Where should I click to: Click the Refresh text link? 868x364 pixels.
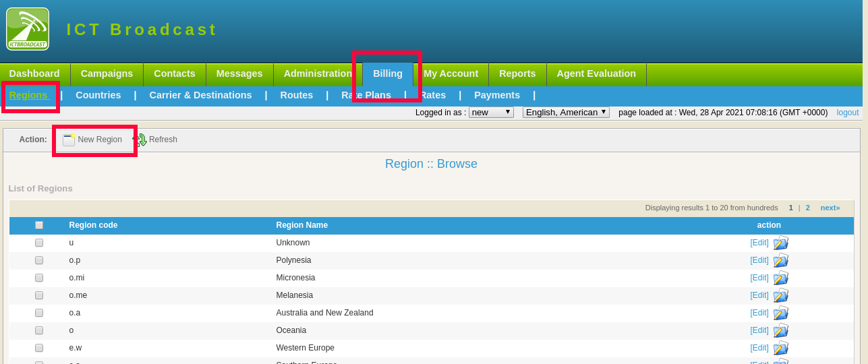pyautogui.click(x=163, y=140)
